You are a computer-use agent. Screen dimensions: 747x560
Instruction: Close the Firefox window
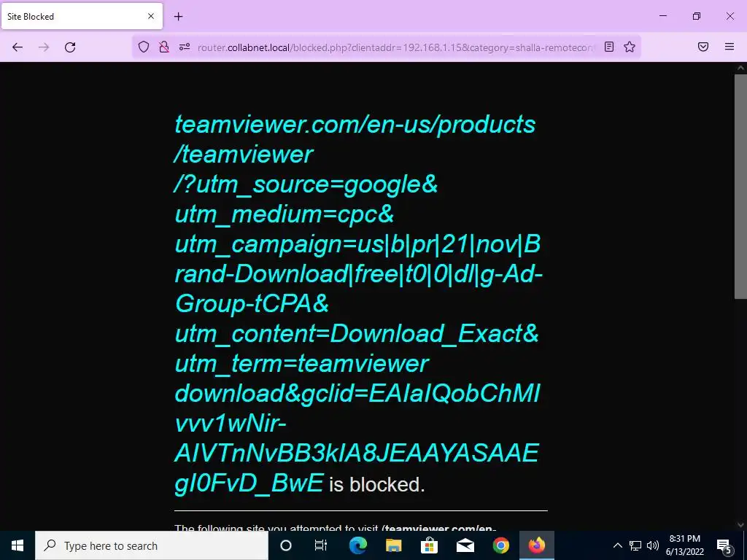(729, 16)
